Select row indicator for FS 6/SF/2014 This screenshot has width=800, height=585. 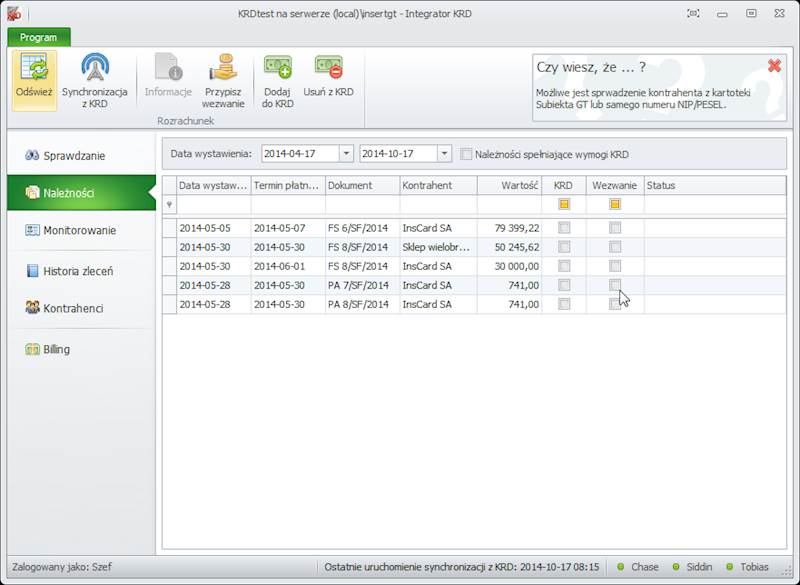pyautogui.click(x=169, y=228)
